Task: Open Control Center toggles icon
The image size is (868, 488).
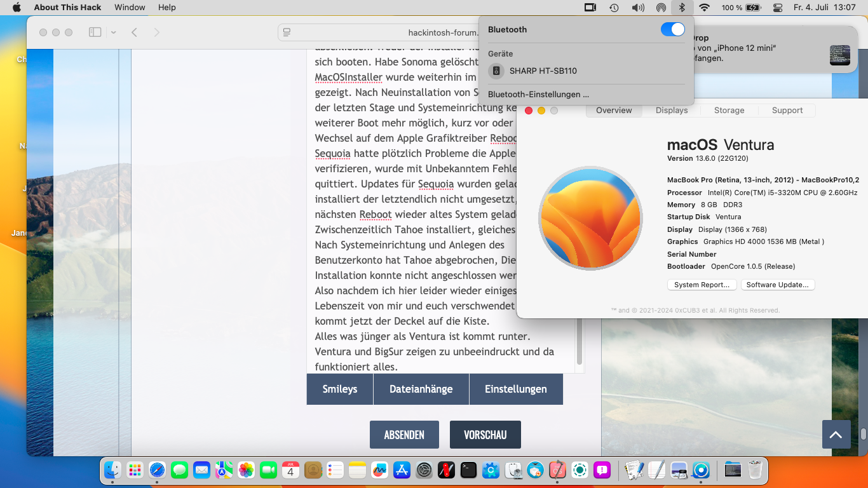Action: [x=778, y=8]
